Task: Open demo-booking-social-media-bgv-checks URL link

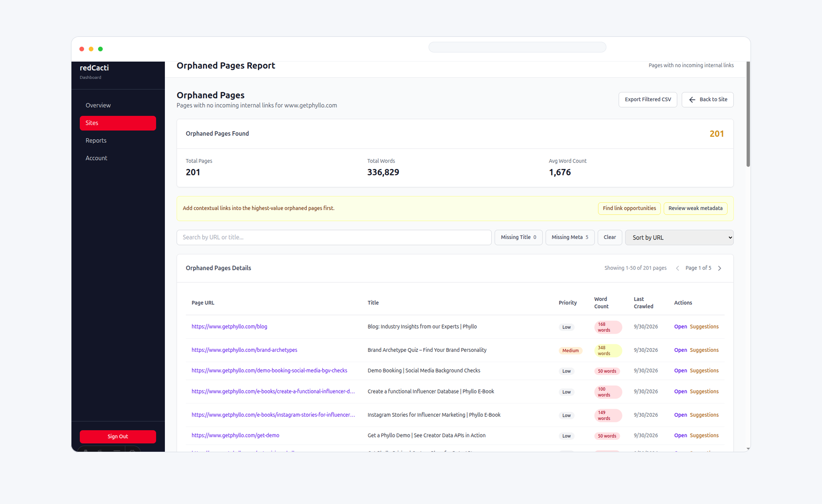Action: click(269, 371)
